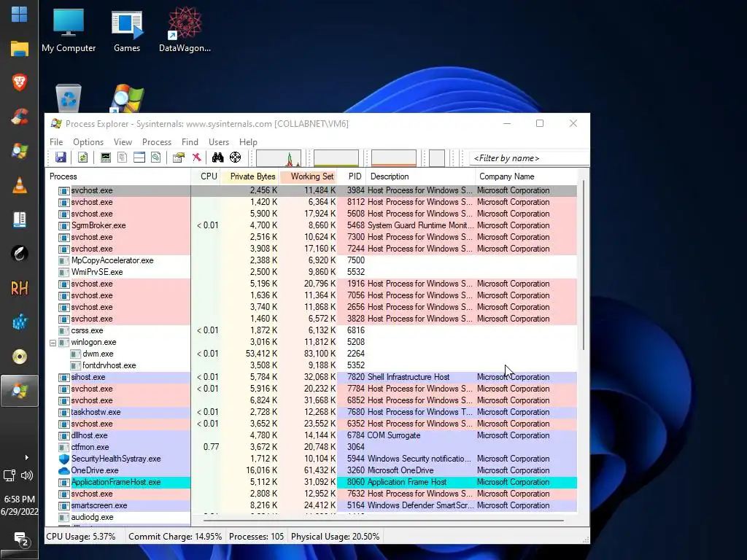Open My Computer desktop icon
This screenshot has width=747, height=560.
click(69, 29)
